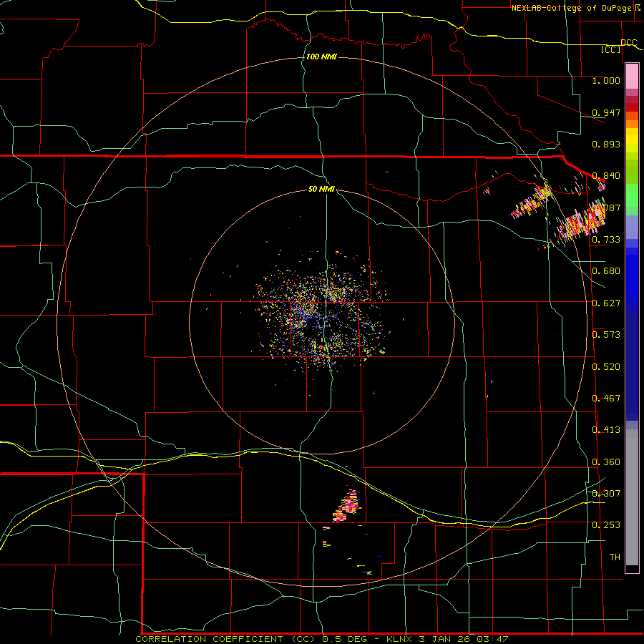Select the 0.787 scale value
The image size is (644, 644).
click(x=606, y=208)
